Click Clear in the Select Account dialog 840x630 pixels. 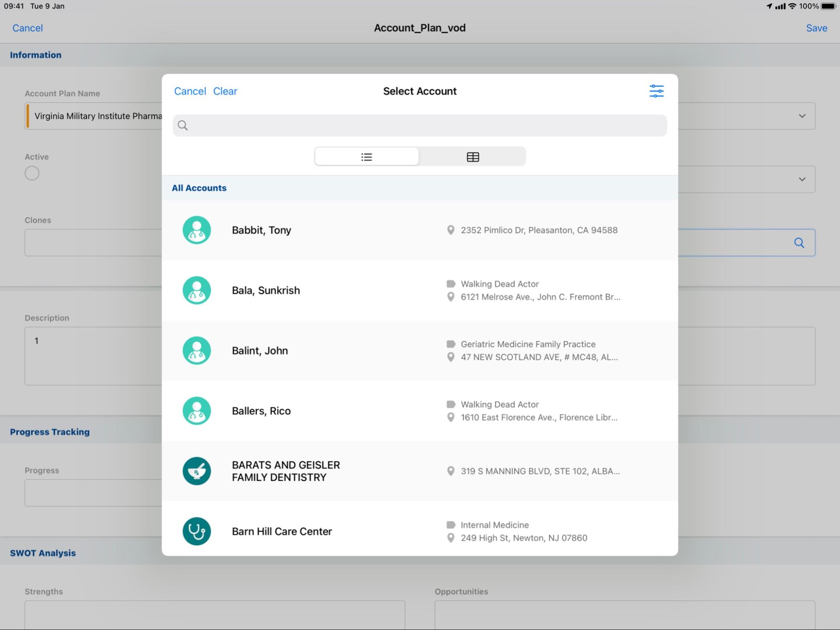(225, 91)
